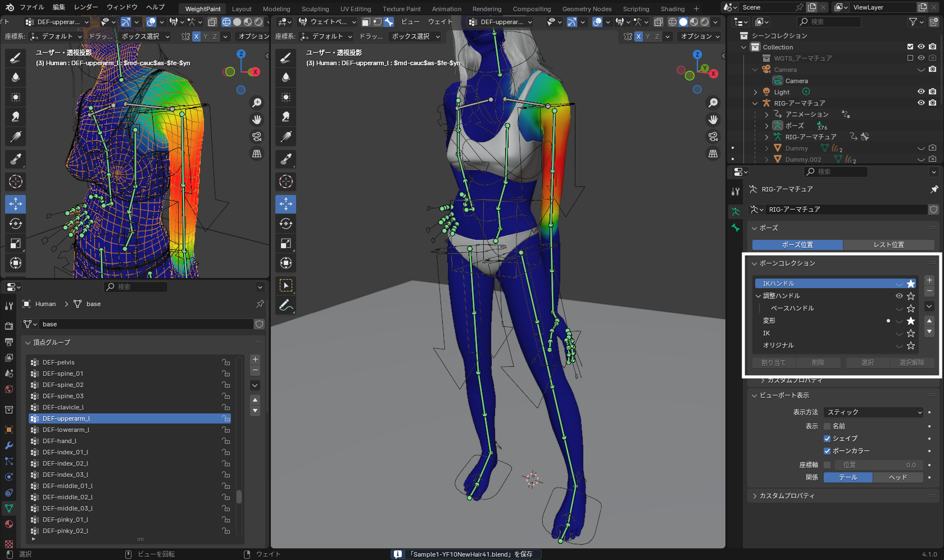Click the ヘッド relation button
The image size is (944, 560).
[897, 477]
